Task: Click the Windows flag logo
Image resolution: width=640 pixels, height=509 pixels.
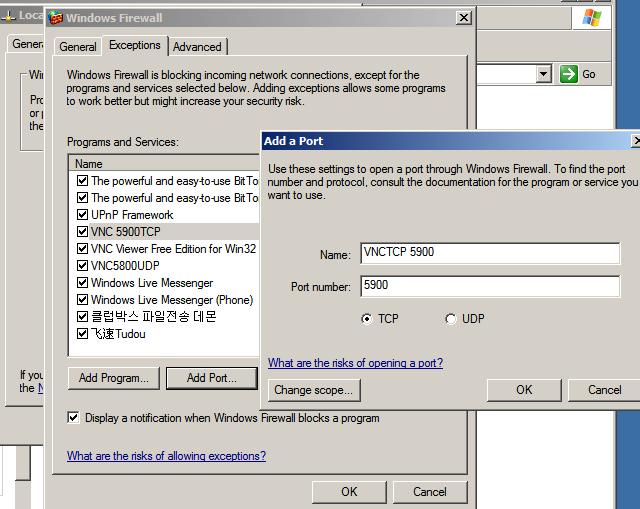Action: click(592, 18)
